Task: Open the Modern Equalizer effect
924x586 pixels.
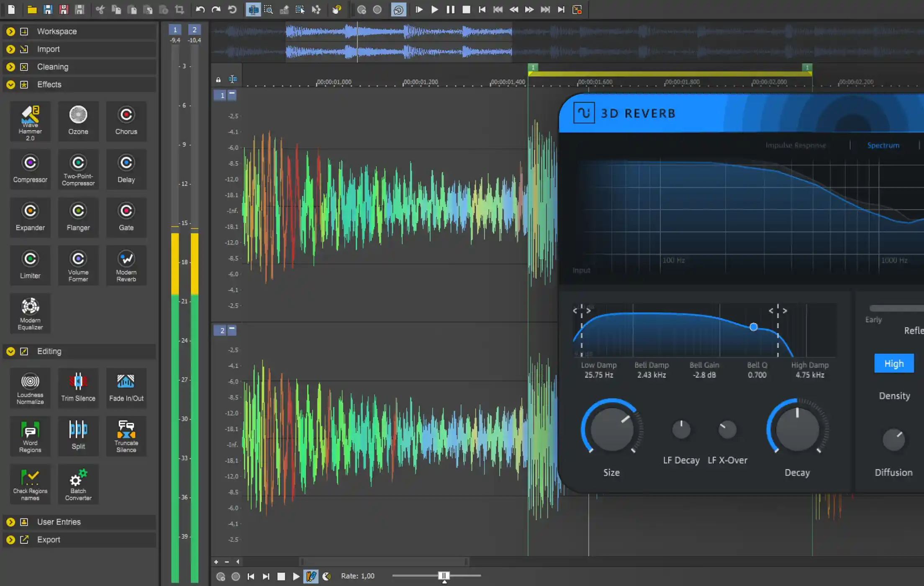Action: point(30,314)
